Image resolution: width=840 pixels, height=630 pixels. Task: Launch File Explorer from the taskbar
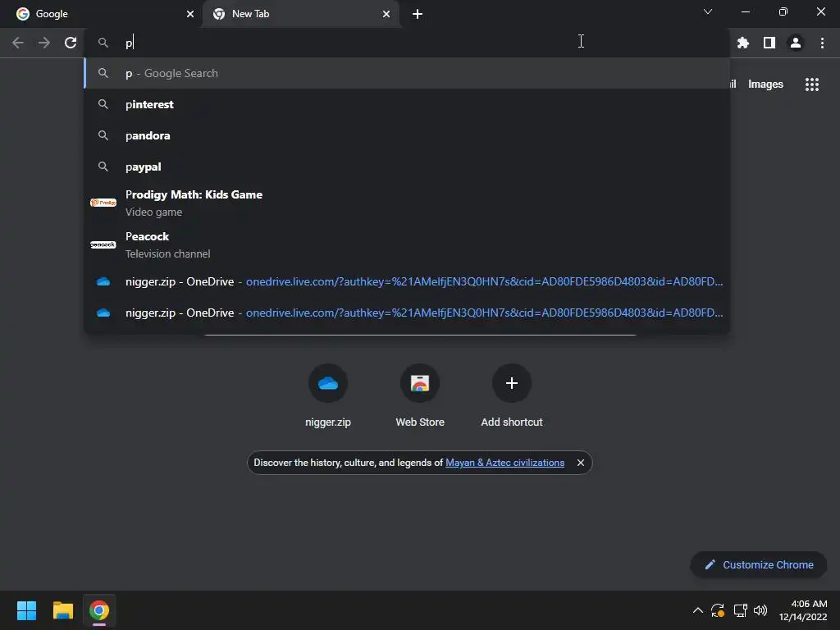62,610
